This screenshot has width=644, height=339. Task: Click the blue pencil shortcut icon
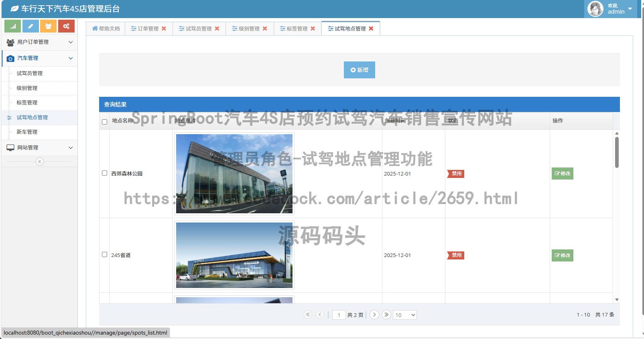[x=30, y=26]
